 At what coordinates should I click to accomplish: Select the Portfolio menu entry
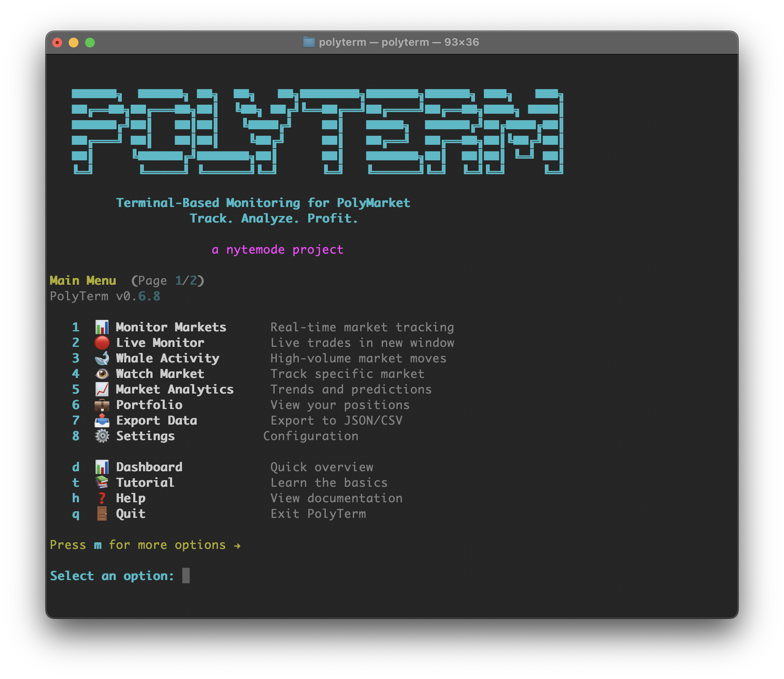click(149, 405)
